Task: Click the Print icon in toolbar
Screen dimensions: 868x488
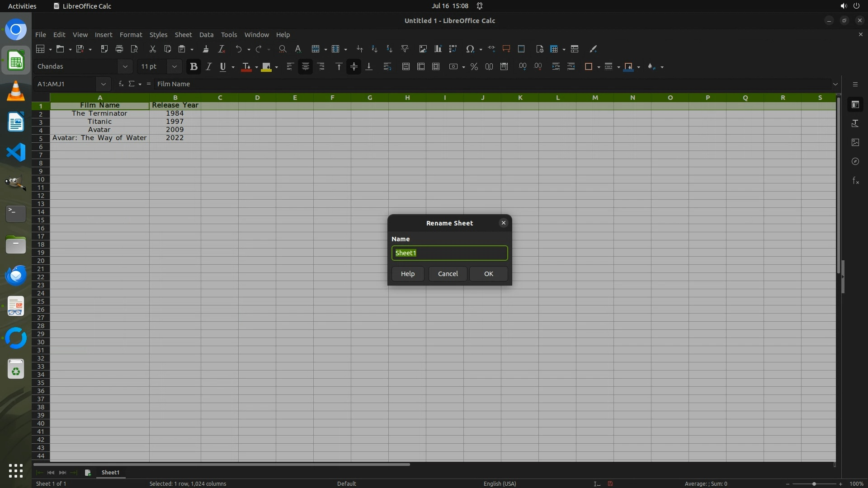Action: tap(119, 49)
